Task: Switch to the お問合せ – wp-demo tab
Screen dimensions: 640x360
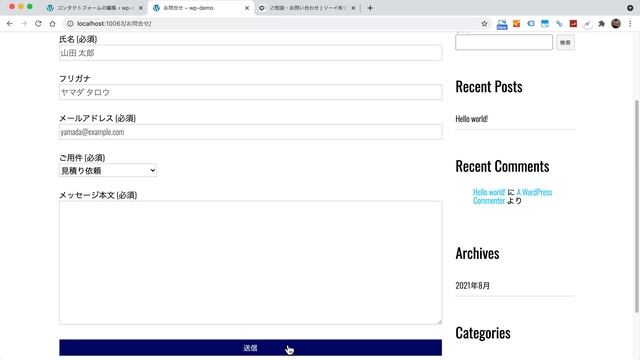Action: coord(200,8)
